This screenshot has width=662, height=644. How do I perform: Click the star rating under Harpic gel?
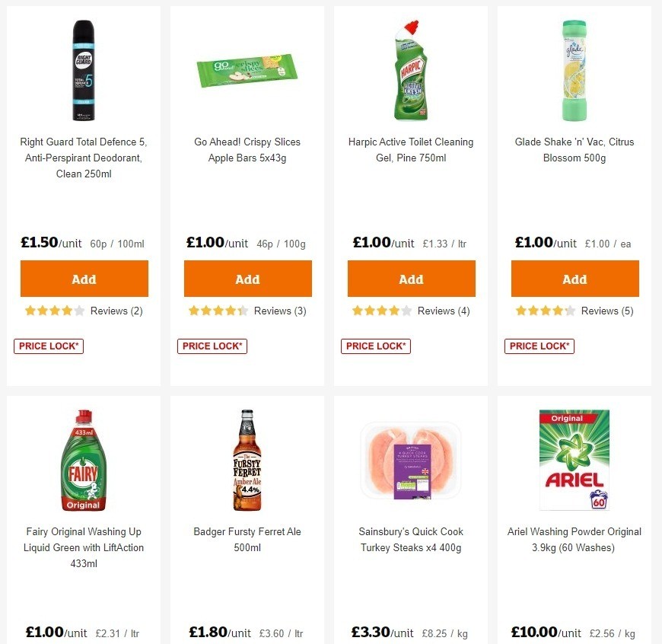pos(382,311)
